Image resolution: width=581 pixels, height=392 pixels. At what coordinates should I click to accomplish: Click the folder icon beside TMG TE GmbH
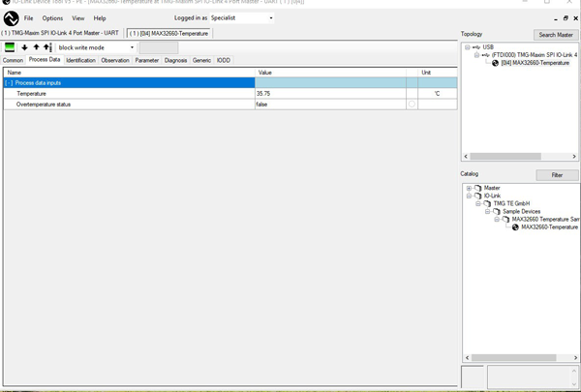click(487, 203)
